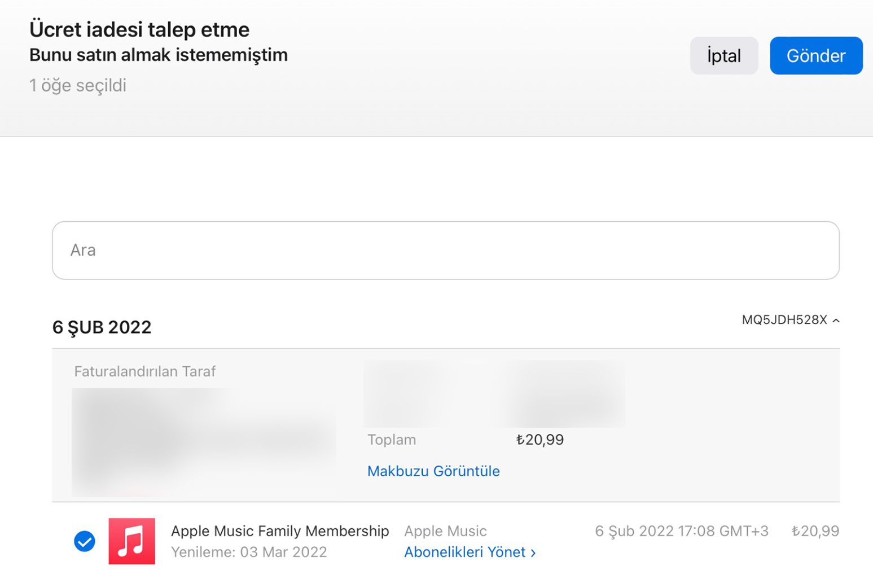Image resolution: width=873 pixels, height=588 pixels.
Task: Click the Yenileme: 03 Mar 2022 text
Action: pyautogui.click(x=249, y=552)
